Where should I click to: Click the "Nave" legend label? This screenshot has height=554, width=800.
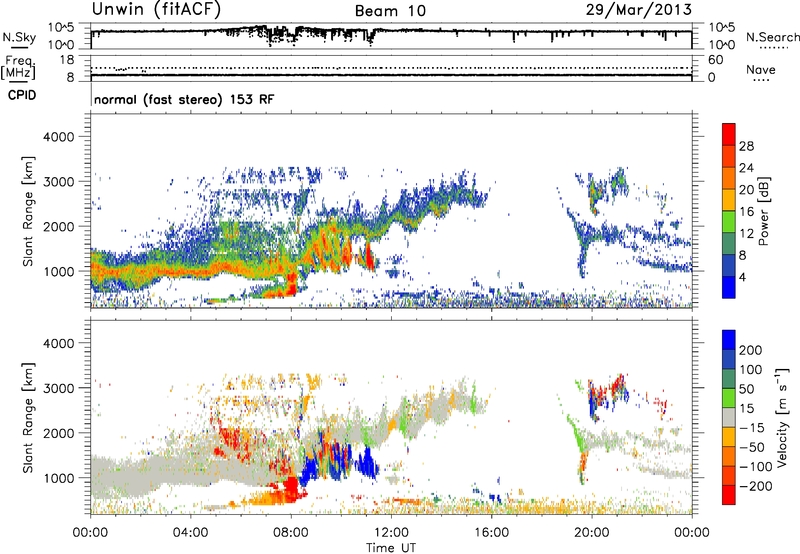[x=761, y=69]
